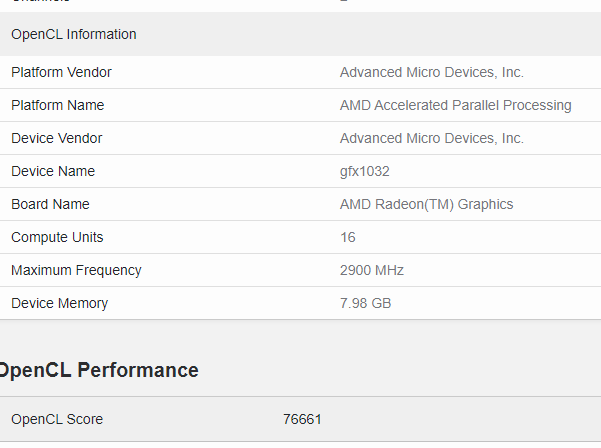
Task: Select the AMD Accelerated Parallel Processing text
Action: pyautogui.click(x=455, y=105)
